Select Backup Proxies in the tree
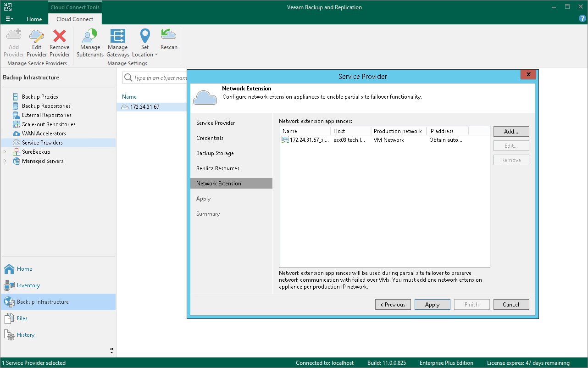 tap(40, 97)
